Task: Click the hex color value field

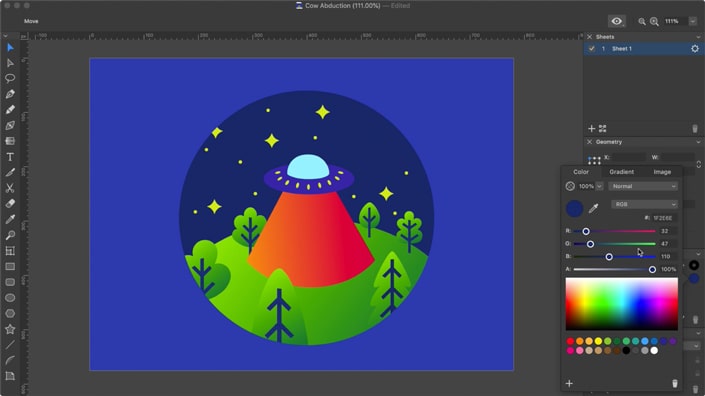Action: coord(664,218)
